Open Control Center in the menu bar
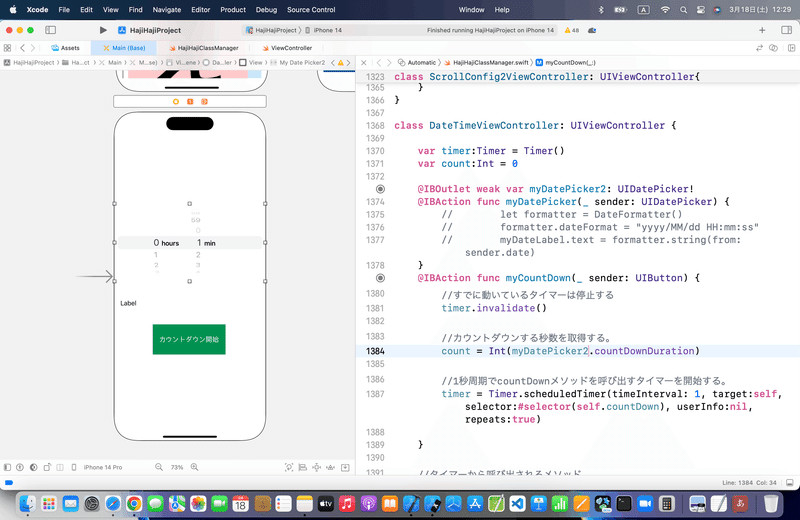Image resolution: width=800 pixels, height=520 pixels. 701,10
